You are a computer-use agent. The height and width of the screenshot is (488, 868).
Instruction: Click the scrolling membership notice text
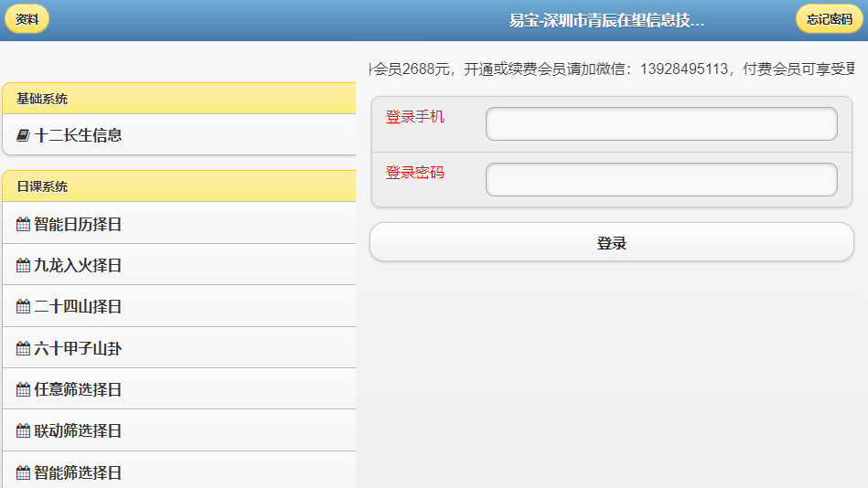click(611, 69)
